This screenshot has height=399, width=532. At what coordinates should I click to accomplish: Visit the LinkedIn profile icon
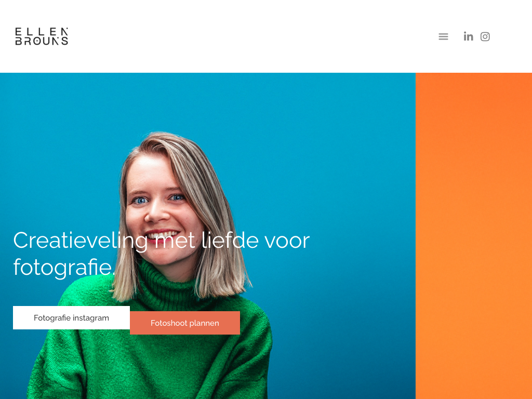coord(468,36)
